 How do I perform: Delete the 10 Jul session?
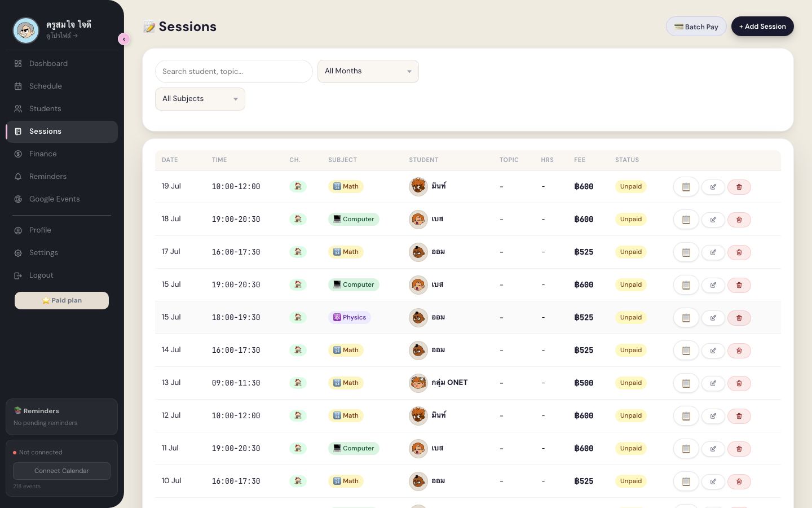click(739, 481)
